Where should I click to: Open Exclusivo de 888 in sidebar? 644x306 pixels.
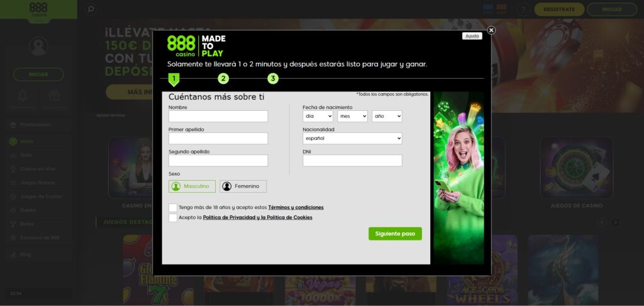40,238
